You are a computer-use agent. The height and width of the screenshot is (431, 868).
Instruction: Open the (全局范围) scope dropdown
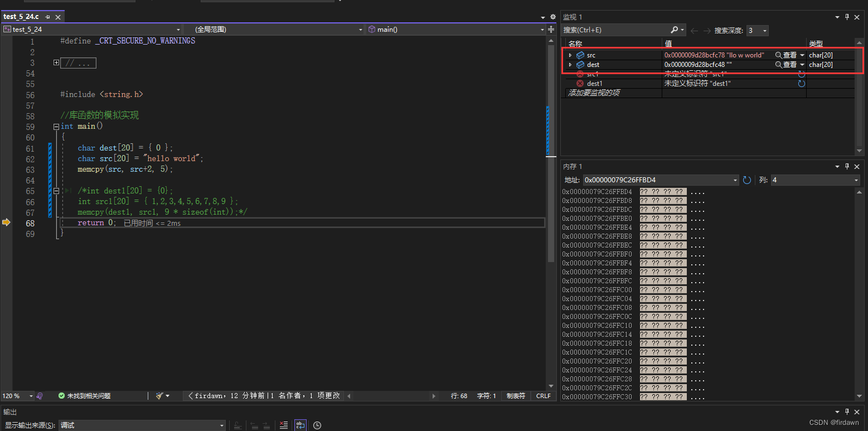(x=360, y=30)
